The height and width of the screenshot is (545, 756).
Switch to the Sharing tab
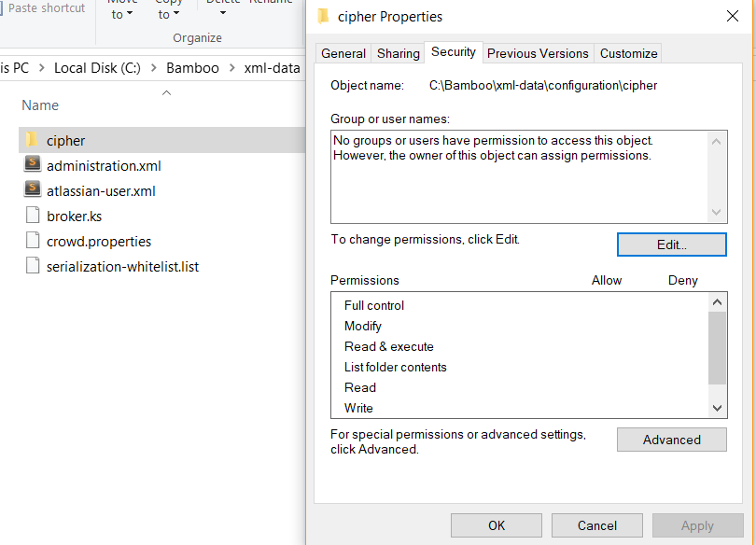399,53
